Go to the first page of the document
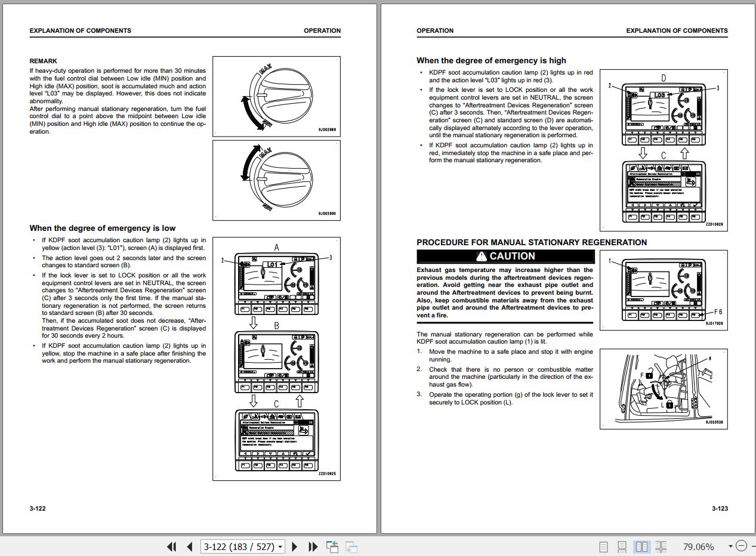 pyautogui.click(x=172, y=546)
